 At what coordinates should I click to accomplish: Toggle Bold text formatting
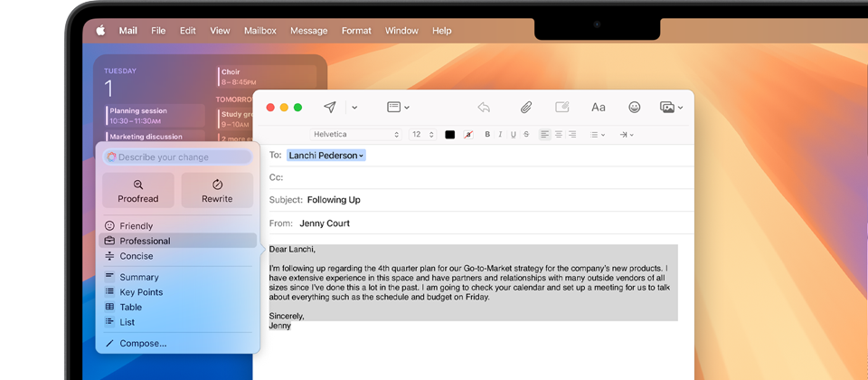[487, 135]
